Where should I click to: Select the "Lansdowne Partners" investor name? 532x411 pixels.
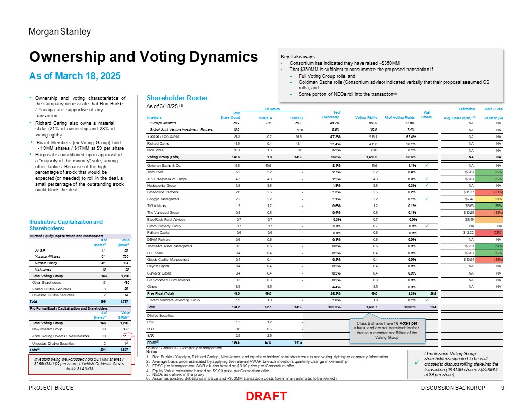click(x=162, y=192)
